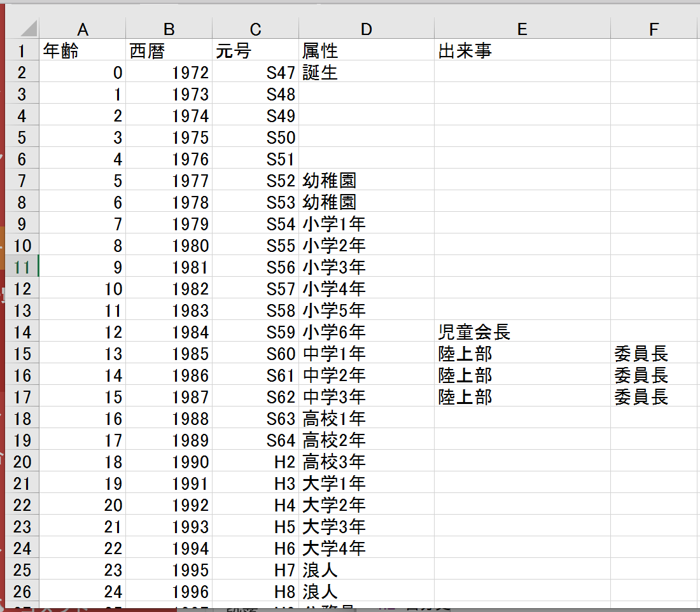Viewport: 700px width, 612px height.
Task: Select the 委員長 cell in row 17
Action: pyautogui.click(x=654, y=396)
